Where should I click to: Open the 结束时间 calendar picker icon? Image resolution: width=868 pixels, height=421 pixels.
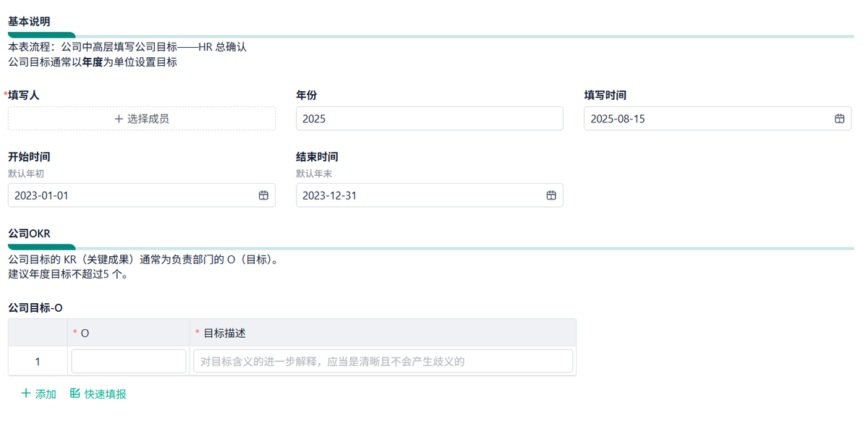(x=551, y=195)
